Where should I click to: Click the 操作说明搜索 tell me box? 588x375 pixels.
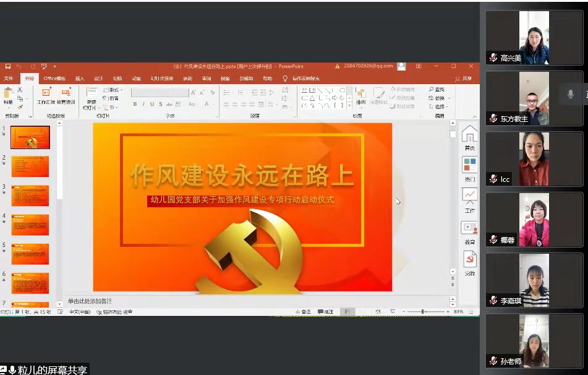pos(302,79)
